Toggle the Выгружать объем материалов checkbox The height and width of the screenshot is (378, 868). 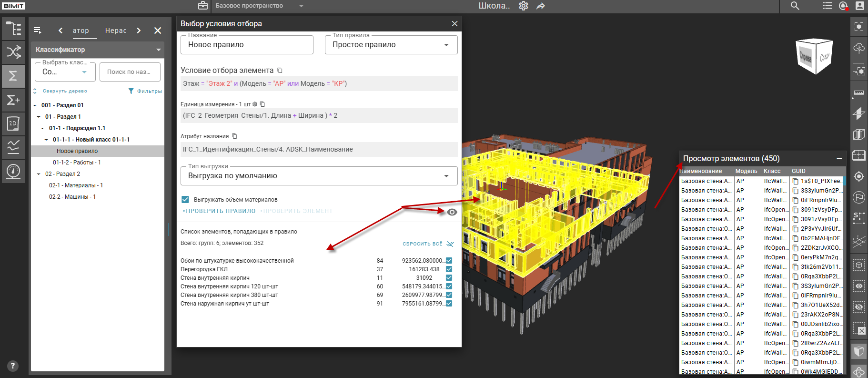(185, 199)
